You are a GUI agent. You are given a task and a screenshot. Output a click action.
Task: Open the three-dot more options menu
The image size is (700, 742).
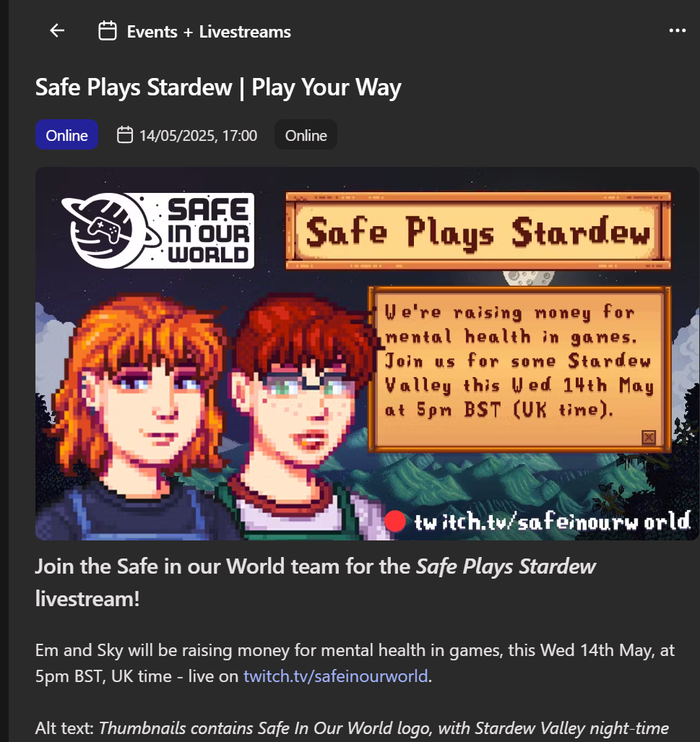pos(678,31)
